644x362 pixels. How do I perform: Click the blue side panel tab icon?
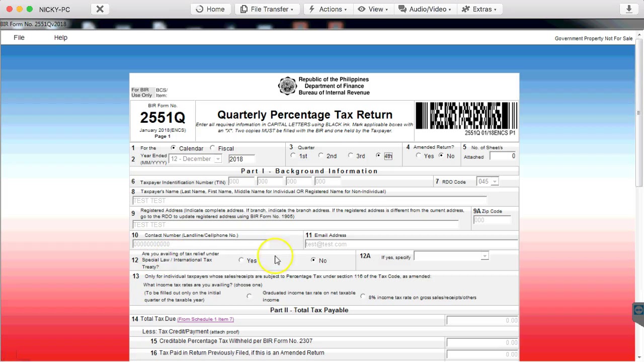(x=638, y=311)
